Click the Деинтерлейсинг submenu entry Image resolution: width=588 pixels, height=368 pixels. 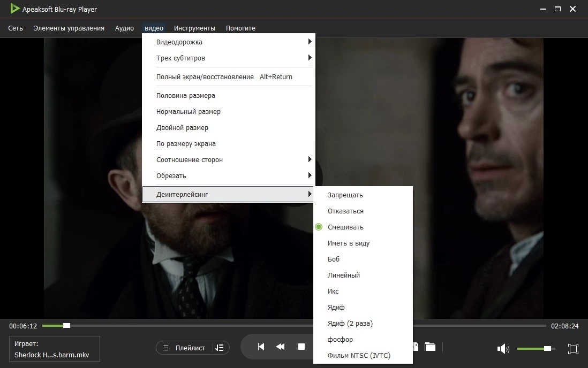click(x=228, y=195)
